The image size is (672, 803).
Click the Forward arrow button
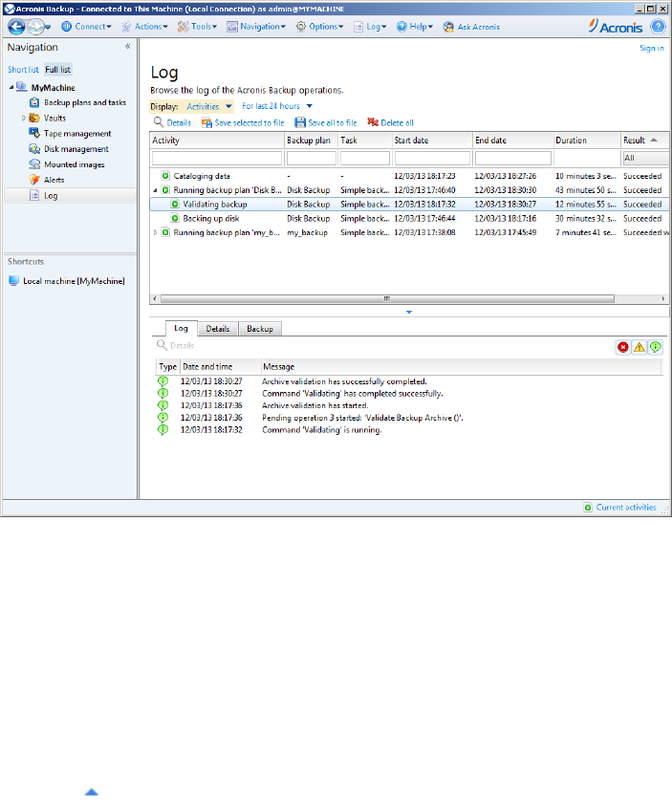point(35,27)
